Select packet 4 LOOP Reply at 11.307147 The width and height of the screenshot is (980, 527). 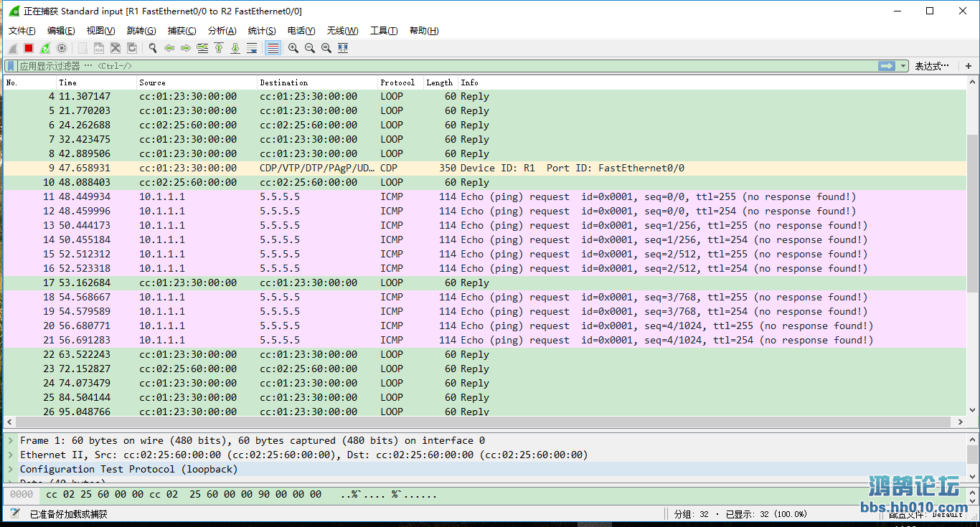tap(485, 96)
